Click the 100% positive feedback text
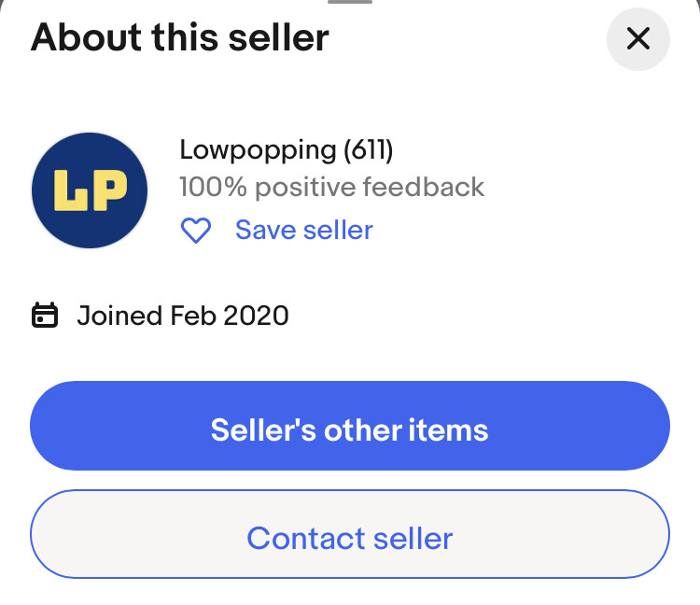 click(331, 187)
